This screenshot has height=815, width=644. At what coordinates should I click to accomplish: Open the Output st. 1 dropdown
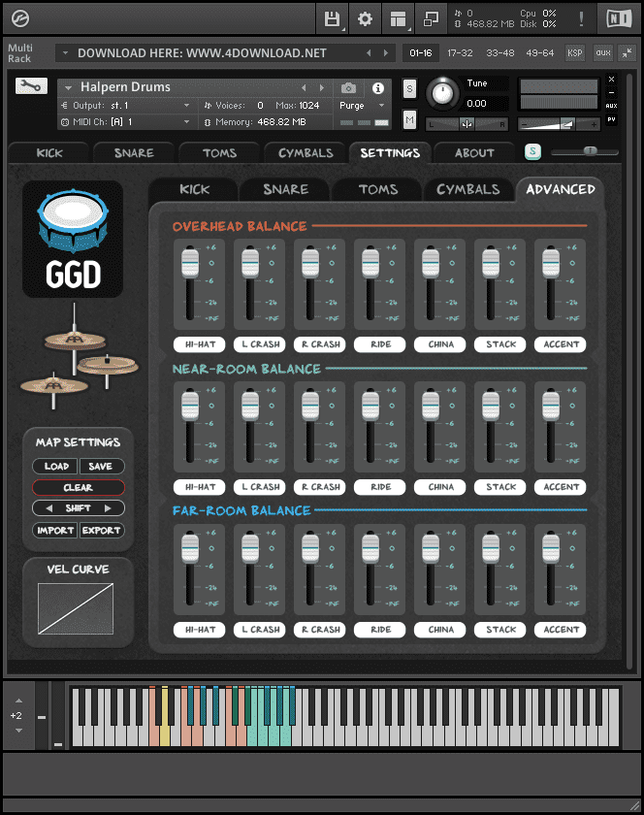coord(125,106)
